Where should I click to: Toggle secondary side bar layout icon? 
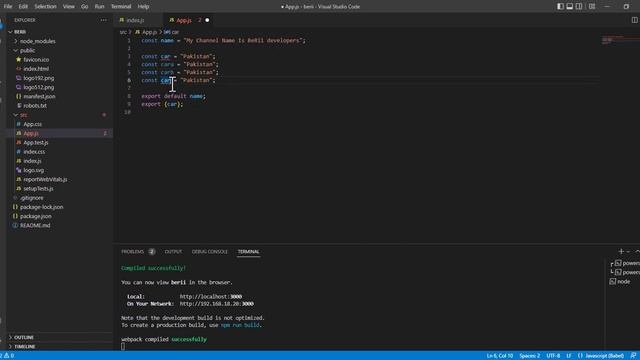tap(579, 7)
